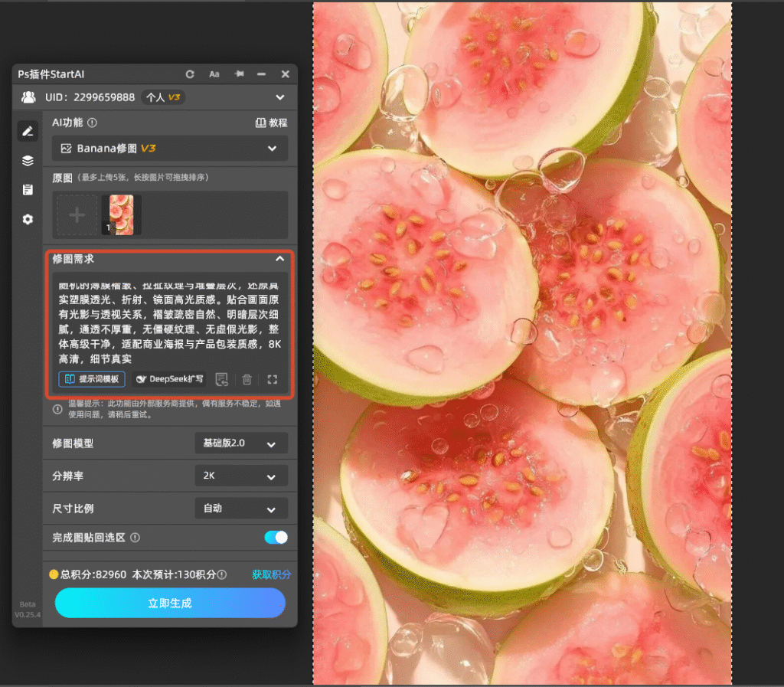Expand the UID account dropdown chevron
784x687 pixels.
click(x=280, y=97)
